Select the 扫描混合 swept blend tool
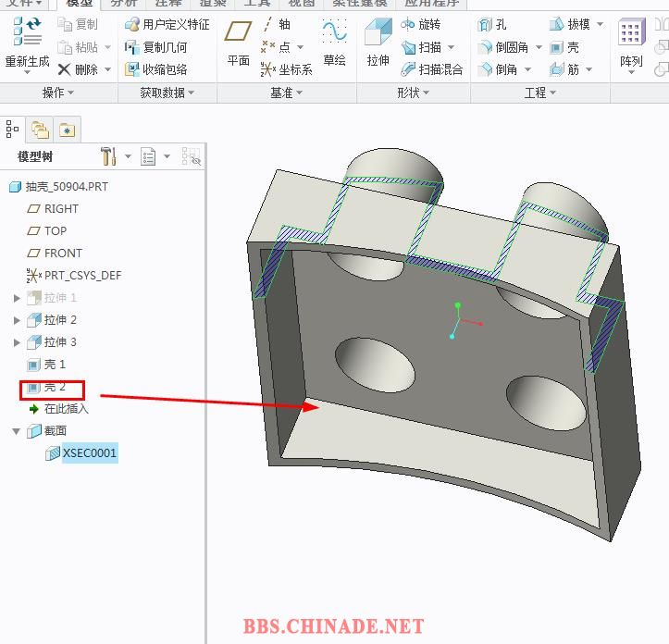669x644 pixels. pos(432,69)
